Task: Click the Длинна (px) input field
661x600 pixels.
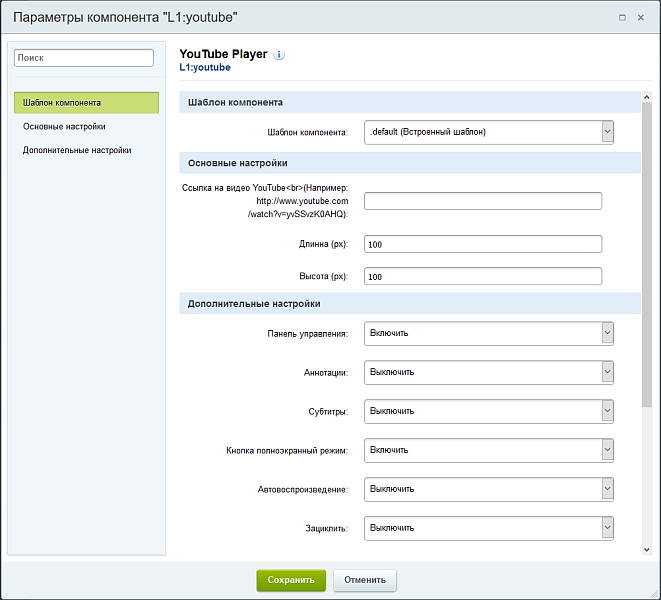Action: 482,244
